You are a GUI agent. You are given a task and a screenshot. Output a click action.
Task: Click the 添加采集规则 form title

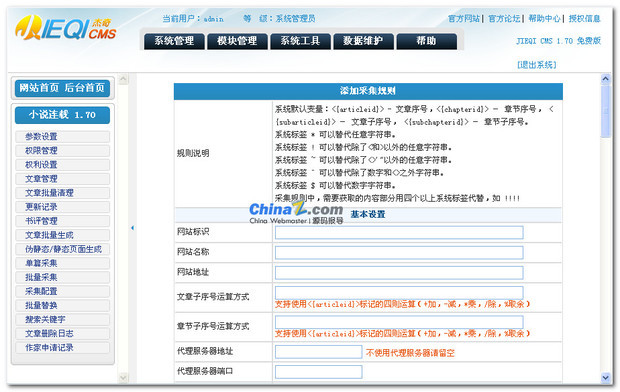pos(368,91)
